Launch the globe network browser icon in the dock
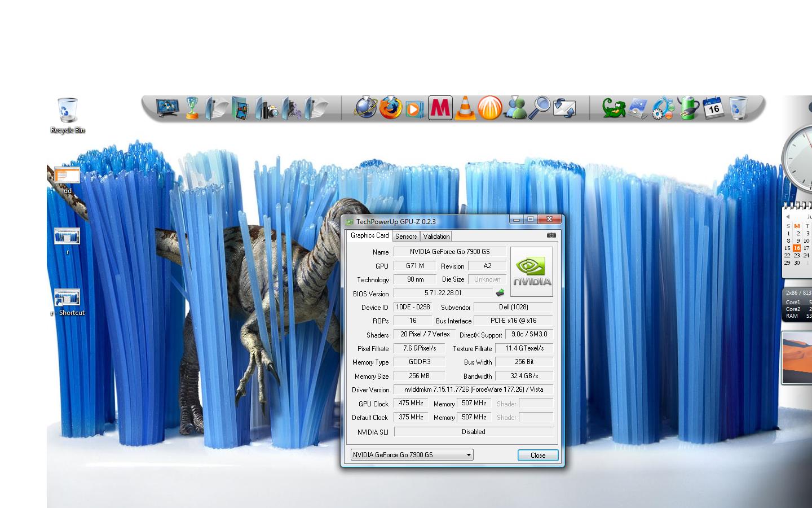The image size is (812, 508). 365,107
